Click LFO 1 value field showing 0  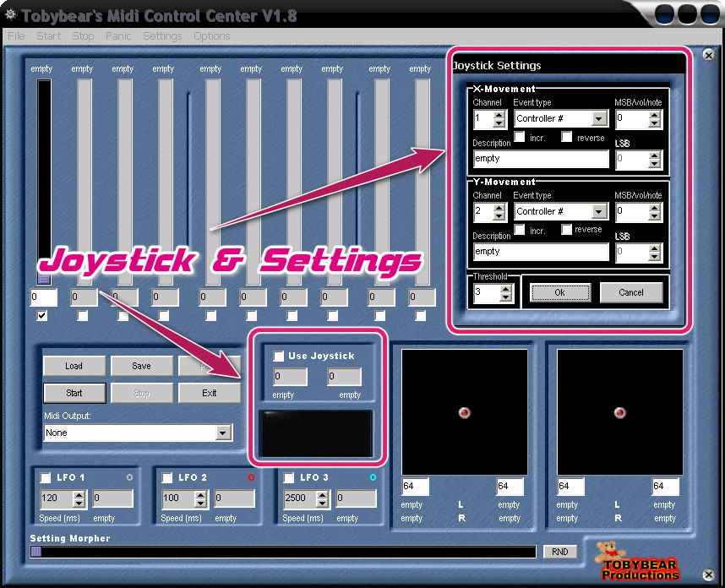coord(113,498)
